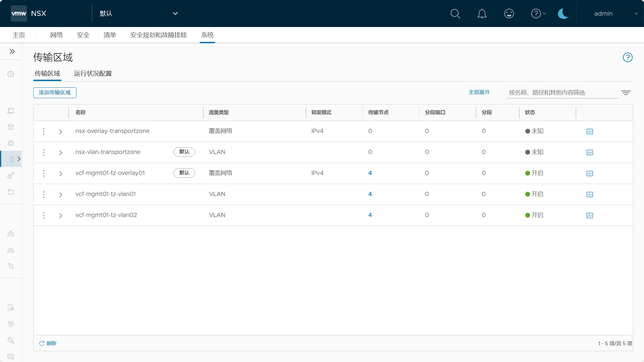The width and height of the screenshot is (644, 362).
Task: Open the 默认 project dropdown
Action: pos(139,14)
